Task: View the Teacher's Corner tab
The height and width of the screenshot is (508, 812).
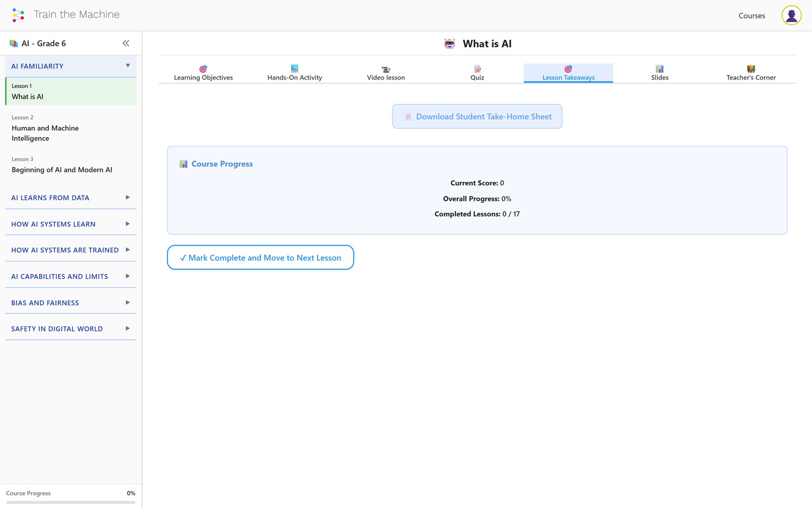Action: tap(751, 73)
